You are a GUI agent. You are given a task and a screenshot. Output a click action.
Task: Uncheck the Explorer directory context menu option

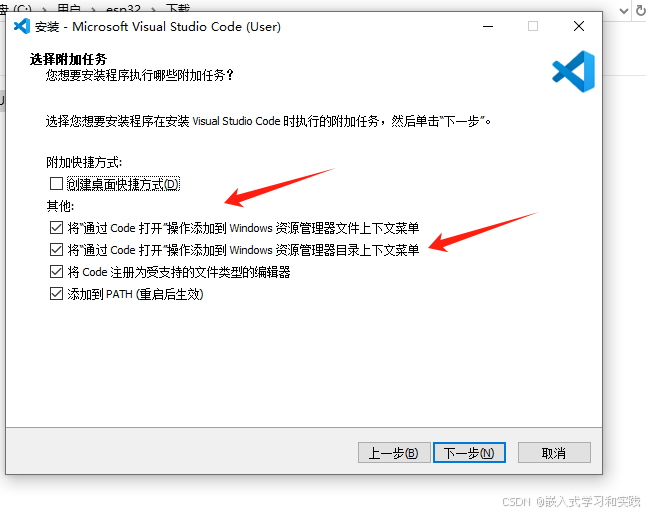pos(56,250)
